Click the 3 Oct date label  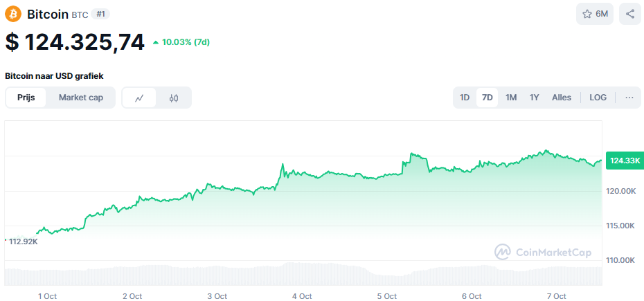[x=217, y=296]
